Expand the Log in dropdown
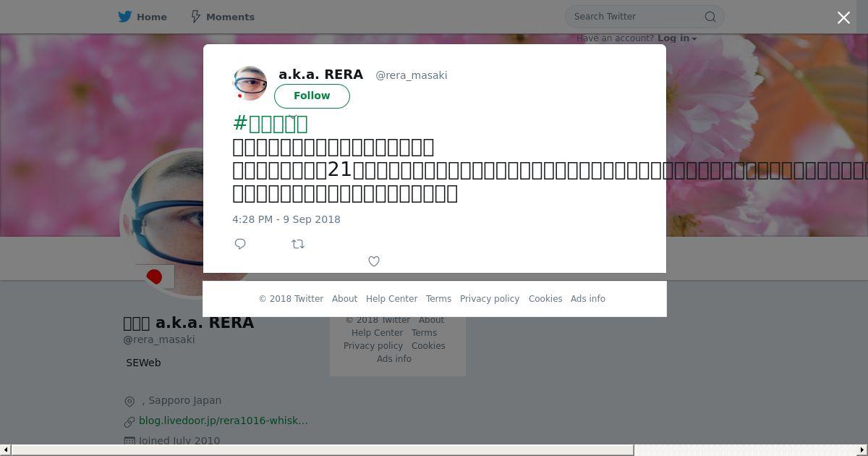Viewport: 868px width, 456px height. tap(677, 38)
